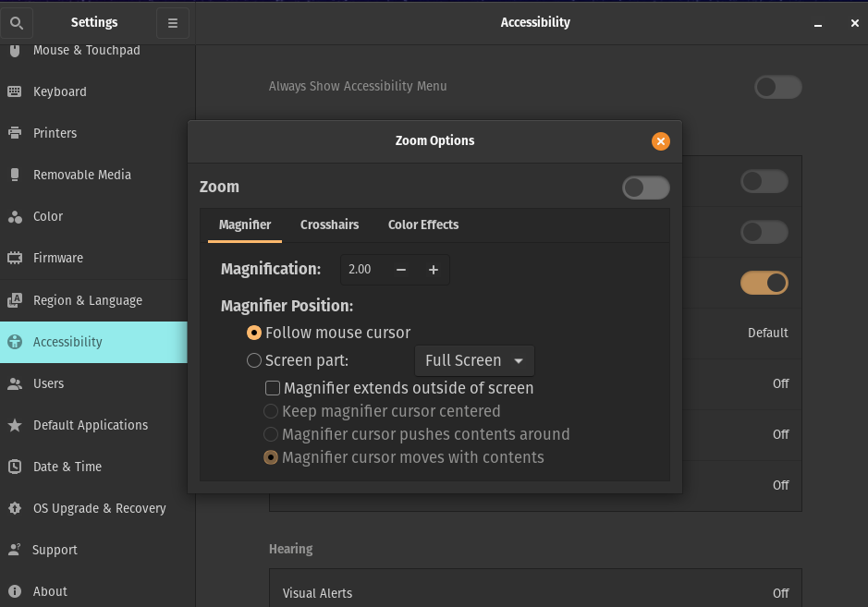Open the Full Screen dropdown
Viewport: 868px width, 607px height.
(x=473, y=360)
